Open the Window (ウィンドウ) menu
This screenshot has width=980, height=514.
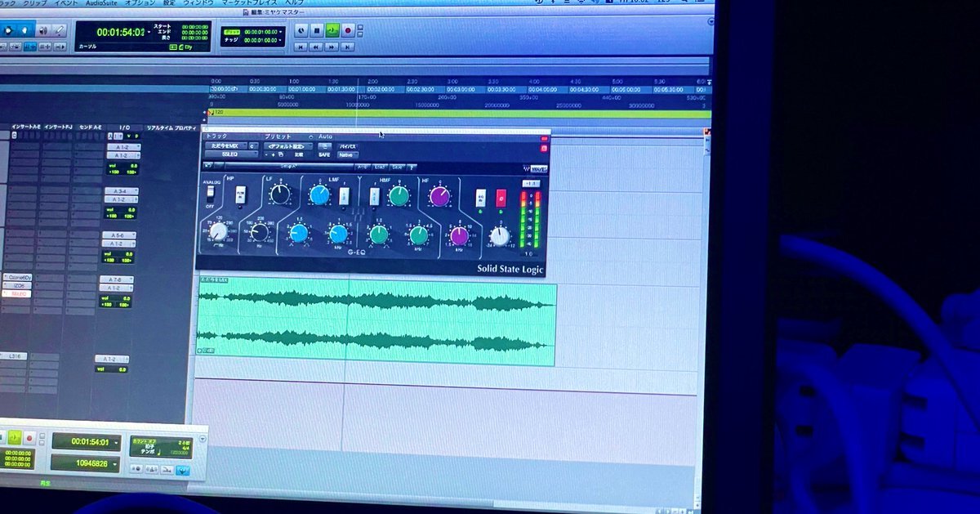tap(197, 2)
